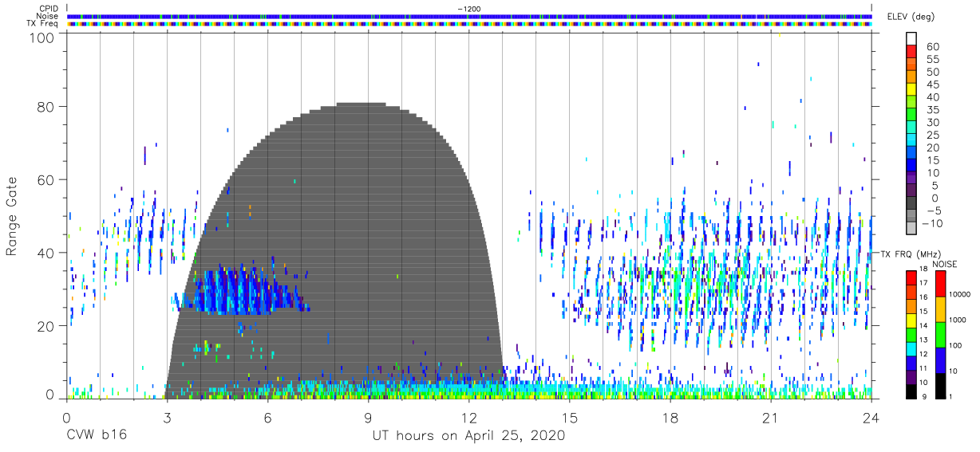Click the '1000' label on the NOISE colorbar

[x=959, y=320]
